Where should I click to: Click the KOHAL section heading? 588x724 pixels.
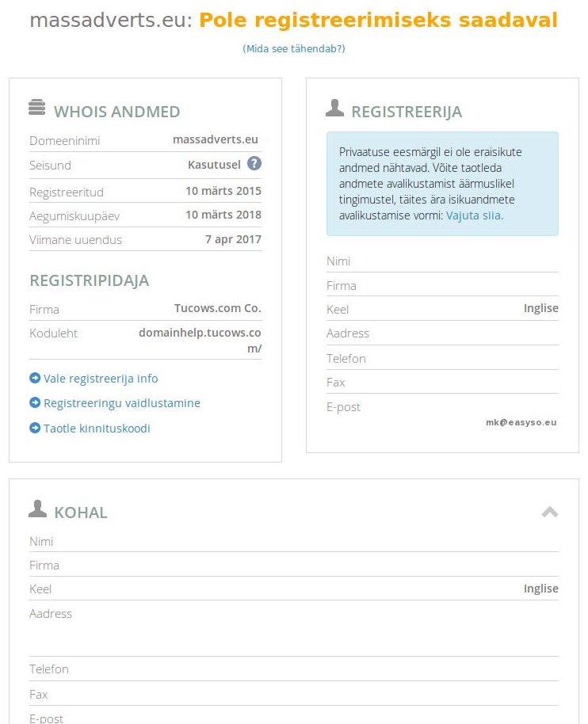pyautogui.click(x=81, y=513)
